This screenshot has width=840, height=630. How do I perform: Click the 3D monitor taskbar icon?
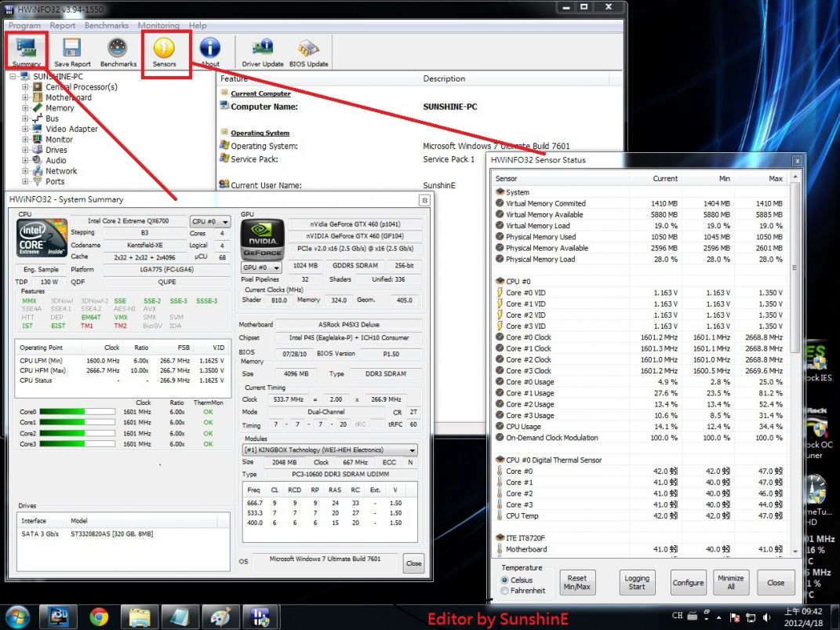click(58, 617)
